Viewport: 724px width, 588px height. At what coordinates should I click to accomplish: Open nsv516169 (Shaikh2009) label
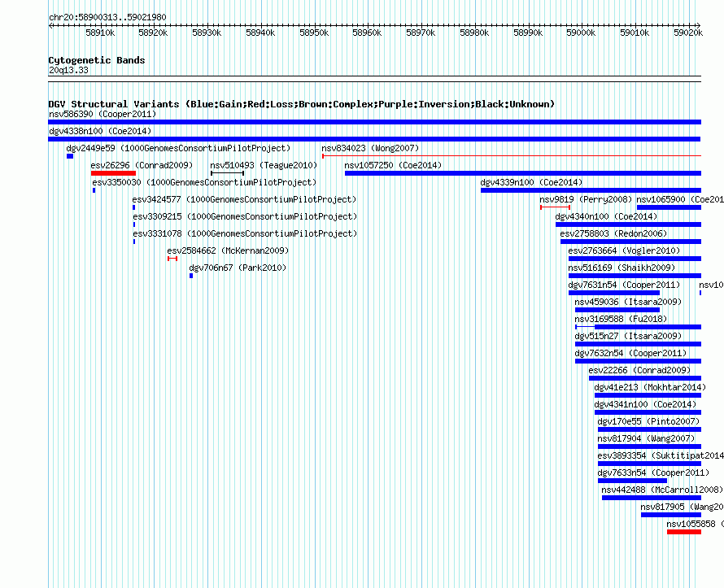point(622,268)
